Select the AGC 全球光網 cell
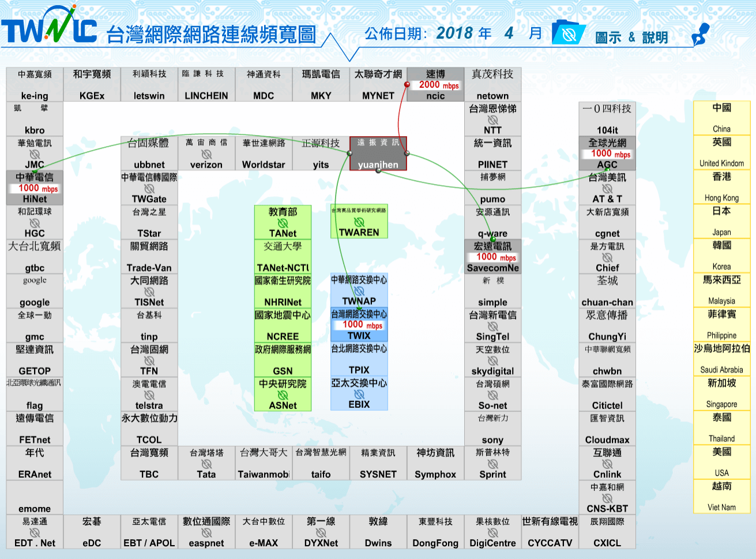This screenshot has height=559, width=756. 607,153
